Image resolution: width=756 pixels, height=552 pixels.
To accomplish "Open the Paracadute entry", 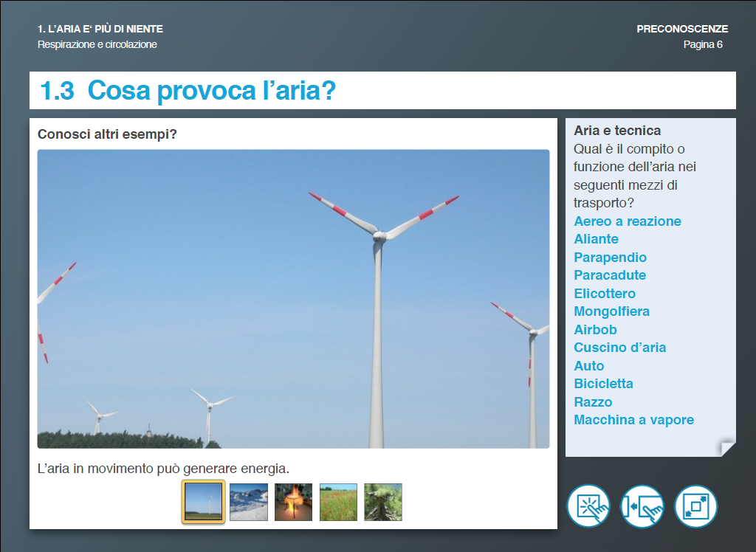I will pos(610,275).
